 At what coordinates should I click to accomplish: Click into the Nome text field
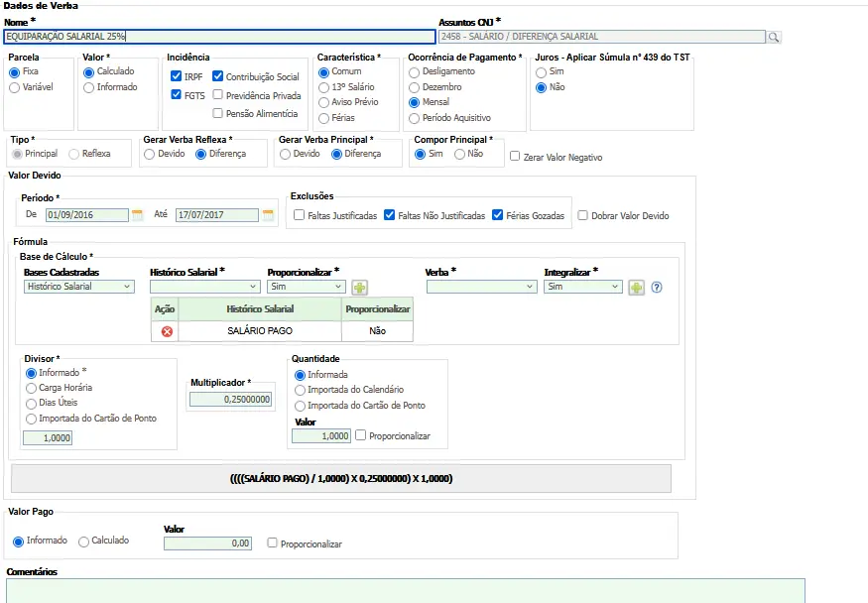click(218, 37)
